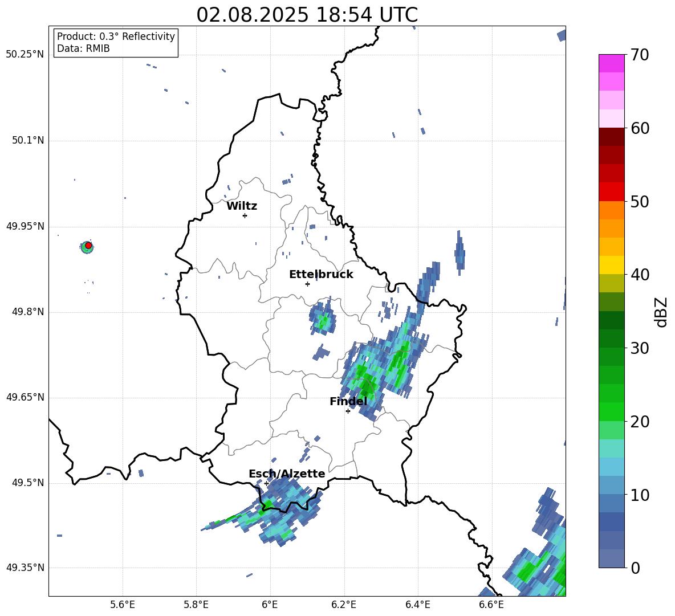
Task: Pick the bright green swatch just above 20
Action: (x=611, y=412)
